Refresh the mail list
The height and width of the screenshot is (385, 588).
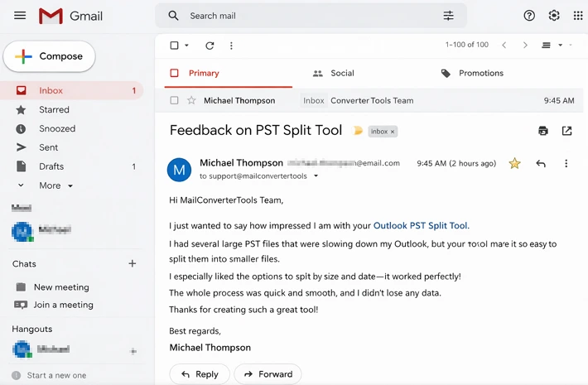[210, 46]
